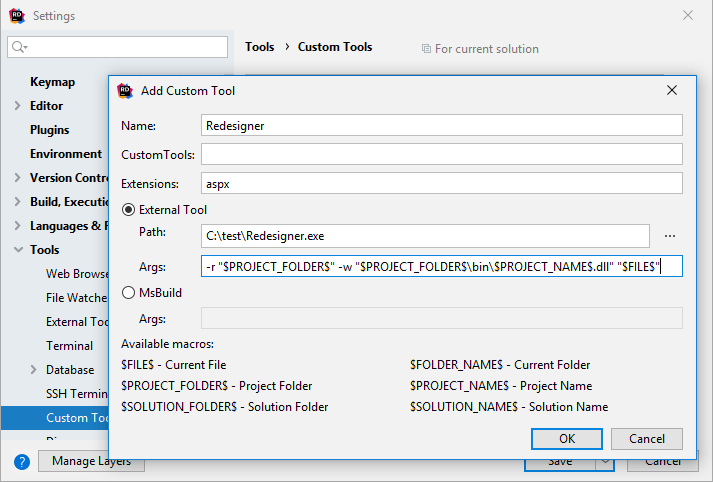Expand the Build, Execution node
Screen dimensions: 713x482
pyautogui.click(x=18, y=201)
